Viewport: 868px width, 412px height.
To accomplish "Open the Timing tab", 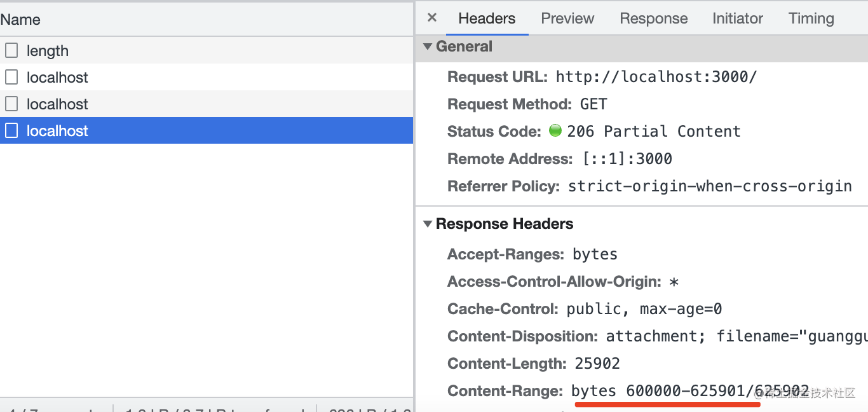I will point(811,18).
